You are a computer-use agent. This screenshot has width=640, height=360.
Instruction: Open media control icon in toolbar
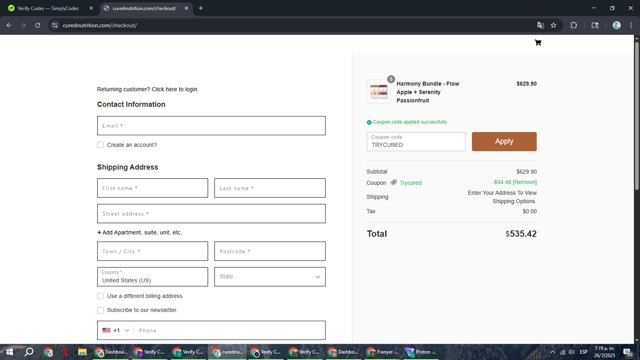[595, 25]
